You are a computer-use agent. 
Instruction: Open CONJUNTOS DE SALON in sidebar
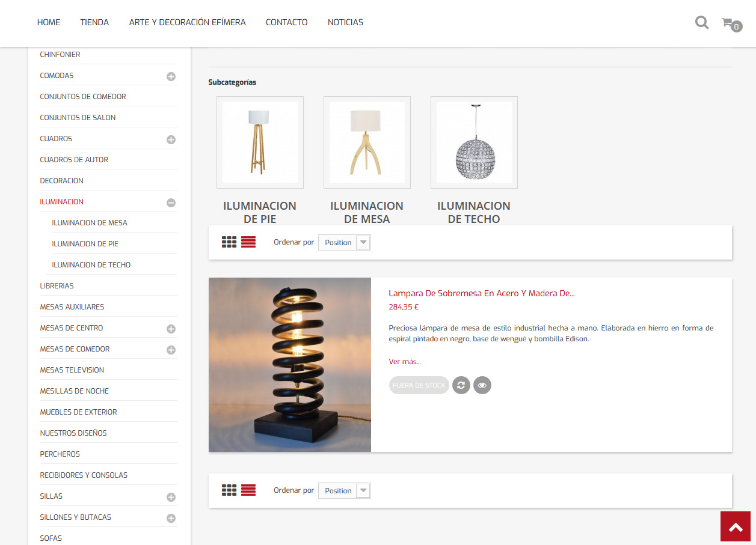pyautogui.click(x=78, y=118)
